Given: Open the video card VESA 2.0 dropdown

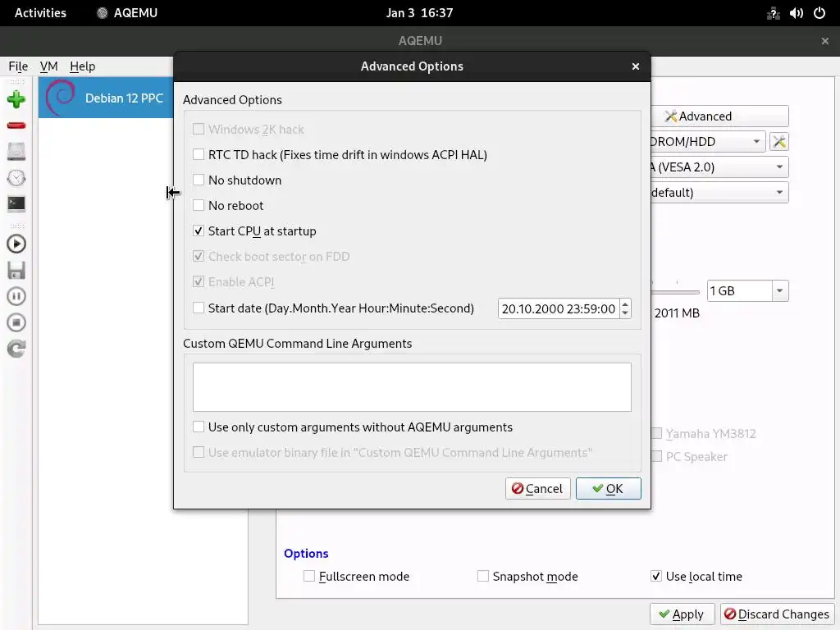Looking at the screenshot, I should [719, 167].
